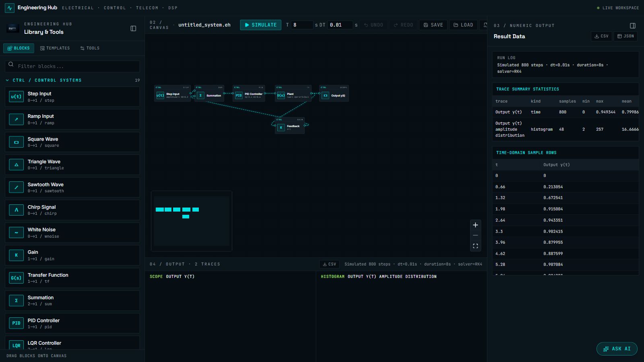Select the Transfer Function G(s) library icon
Image resolution: width=644 pixels, height=362 pixels.
point(16,278)
